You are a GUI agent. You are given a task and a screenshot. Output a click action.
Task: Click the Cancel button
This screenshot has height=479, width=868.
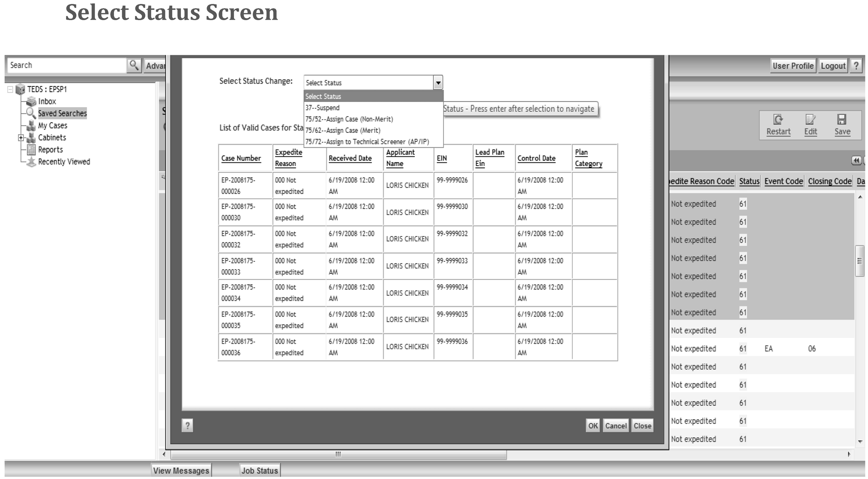(x=616, y=426)
